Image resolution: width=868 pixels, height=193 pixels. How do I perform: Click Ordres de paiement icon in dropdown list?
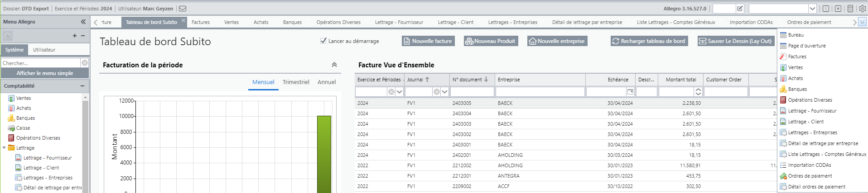coord(783,176)
